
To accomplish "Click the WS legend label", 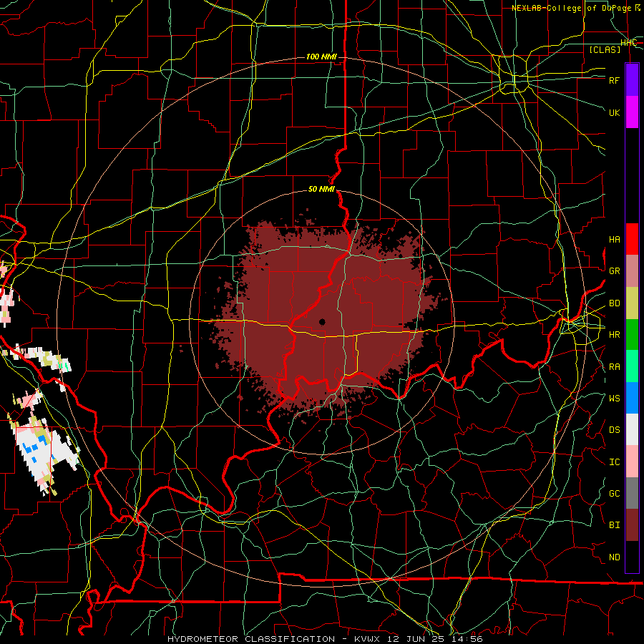I will (614, 399).
